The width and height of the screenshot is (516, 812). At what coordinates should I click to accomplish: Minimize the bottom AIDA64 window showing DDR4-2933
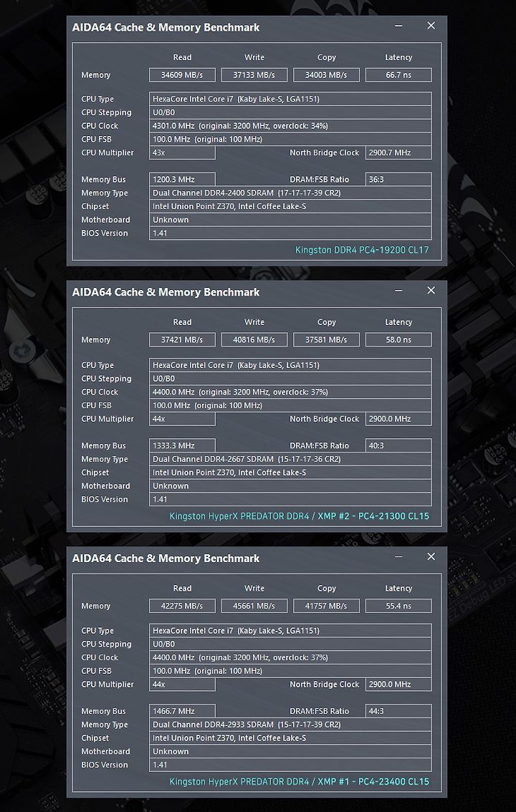click(398, 556)
